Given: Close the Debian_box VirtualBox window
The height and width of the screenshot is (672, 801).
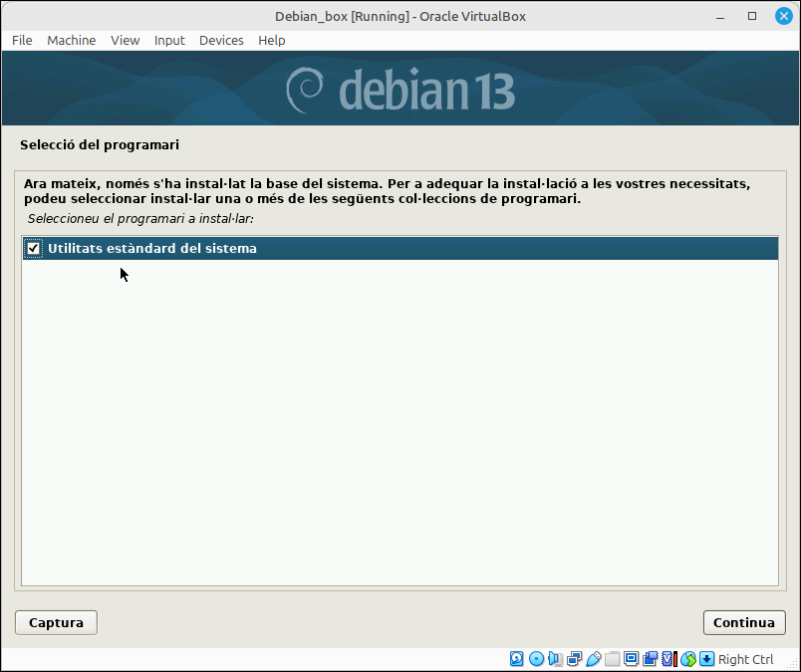Looking at the screenshot, I should 784,16.
